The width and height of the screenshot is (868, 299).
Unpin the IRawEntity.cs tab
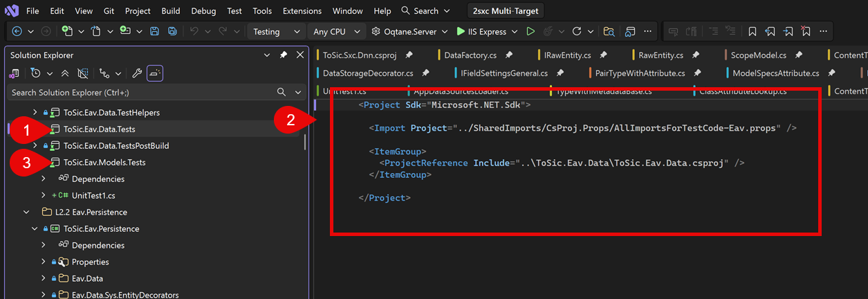pos(604,55)
